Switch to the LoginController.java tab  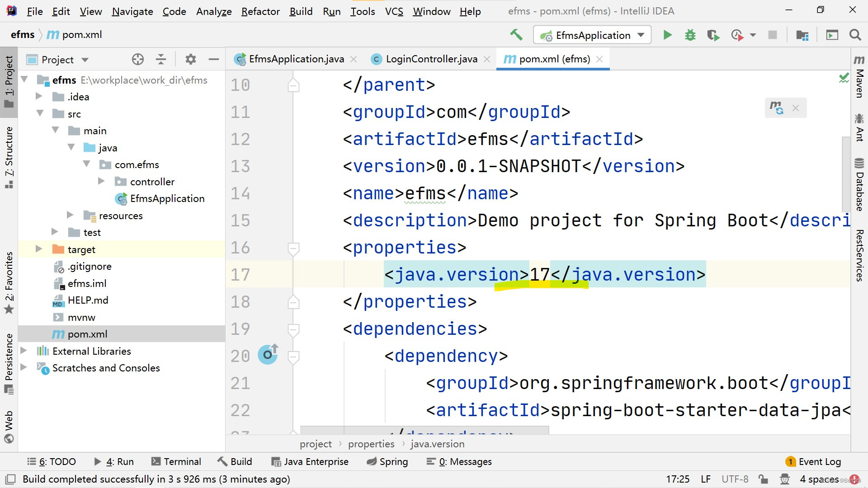pyautogui.click(x=430, y=59)
